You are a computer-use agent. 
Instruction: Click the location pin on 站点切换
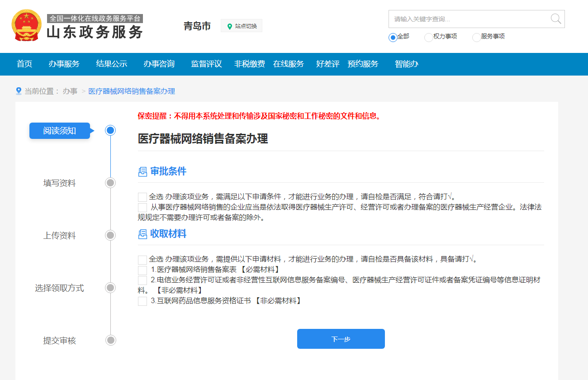(228, 25)
